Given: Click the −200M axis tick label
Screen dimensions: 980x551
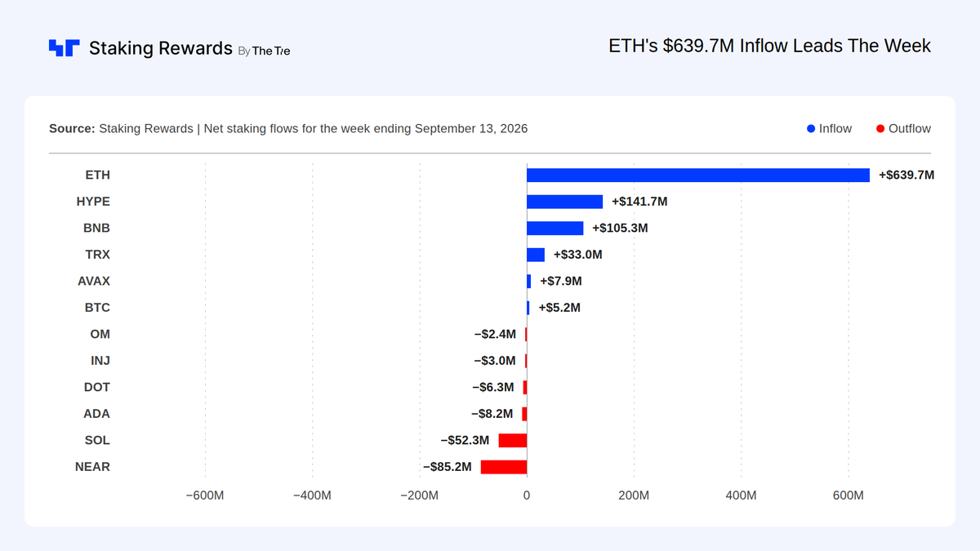Looking at the screenshot, I should (x=419, y=495).
